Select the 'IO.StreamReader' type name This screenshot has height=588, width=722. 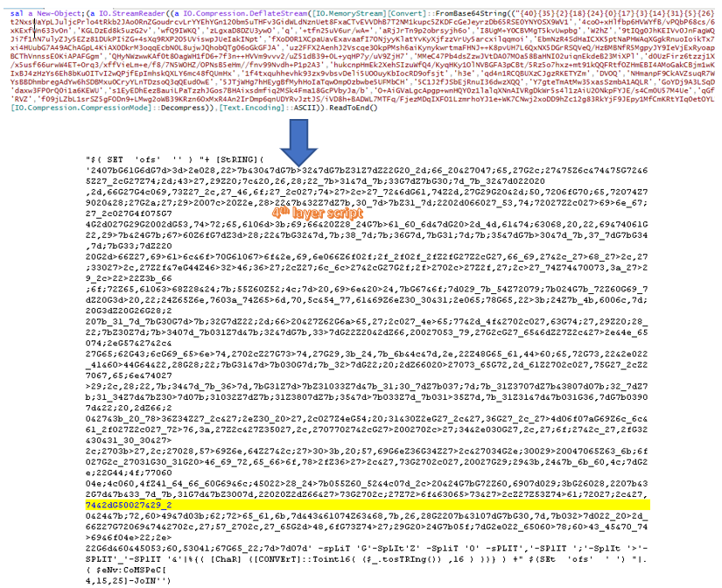(131, 13)
